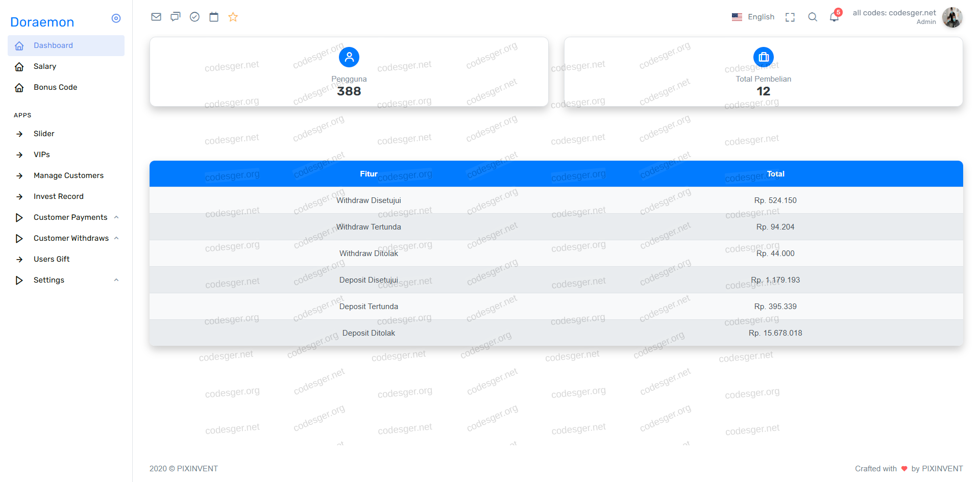Open the Salary menu item
Viewport: 980px width, 482px height.
(45, 66)
